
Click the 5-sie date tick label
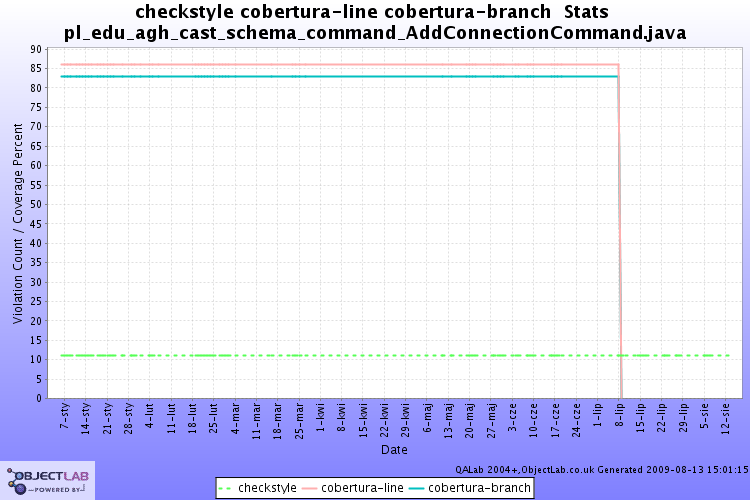[x=704, y=416]
